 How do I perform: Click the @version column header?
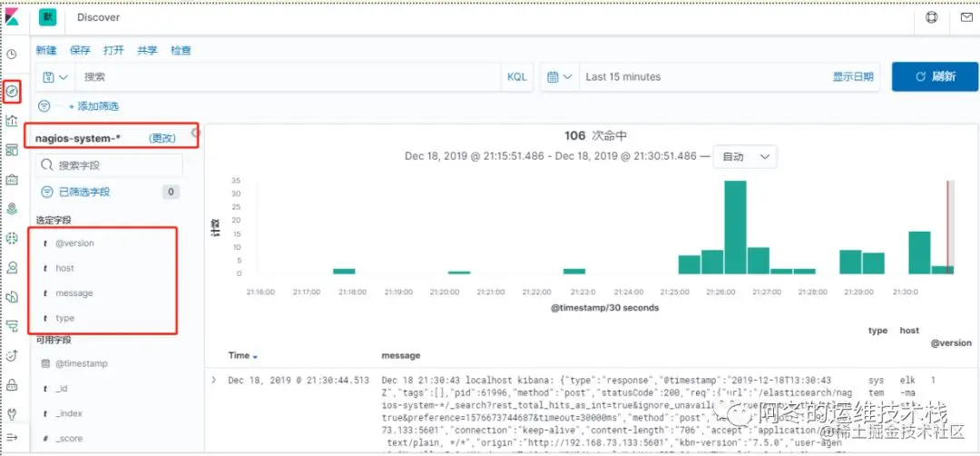coord(951,342)
